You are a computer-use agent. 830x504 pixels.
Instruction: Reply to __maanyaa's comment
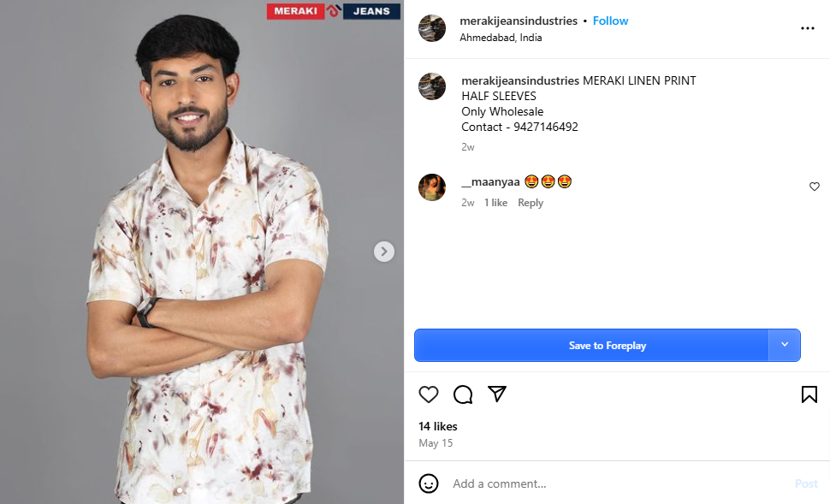point(531,203)
